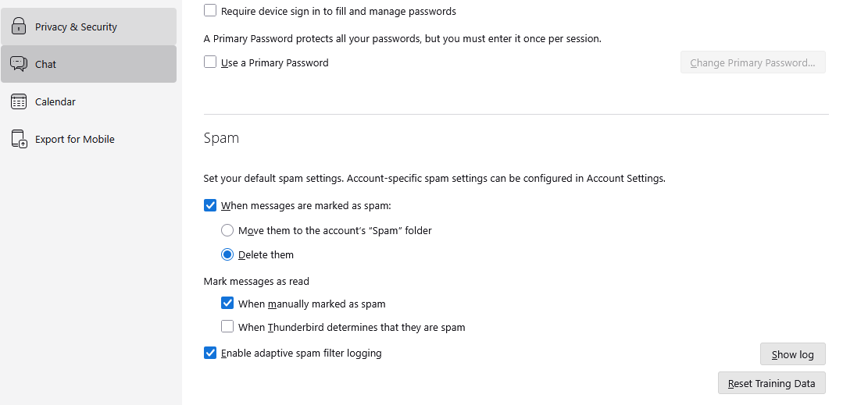Tick the Use a Primary Password checkbox
Screen dimensions: 868x405
pos(210,62)
